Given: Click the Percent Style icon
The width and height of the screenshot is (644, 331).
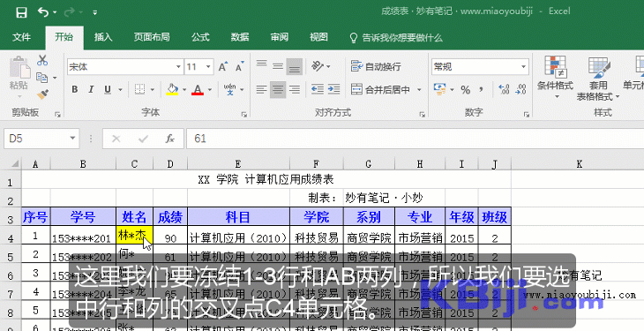Looking at the screenshot, I should (x=465, y=89).
